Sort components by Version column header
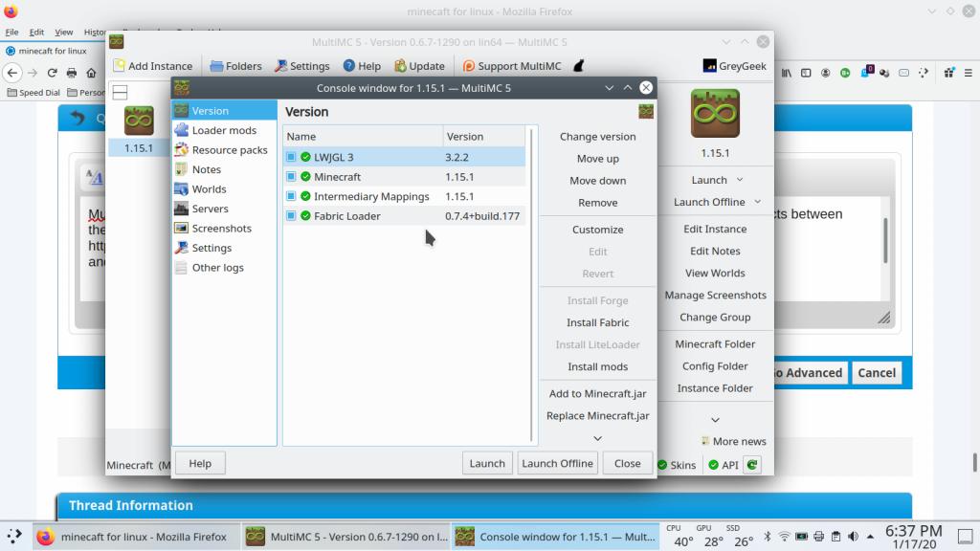980x551 pixels. [x=483, y=136]
